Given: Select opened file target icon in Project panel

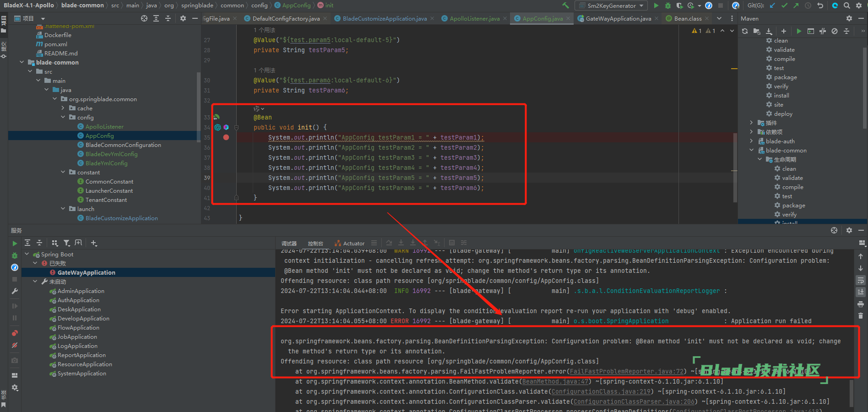Looking at the screenshot, I should pos(144,18).
